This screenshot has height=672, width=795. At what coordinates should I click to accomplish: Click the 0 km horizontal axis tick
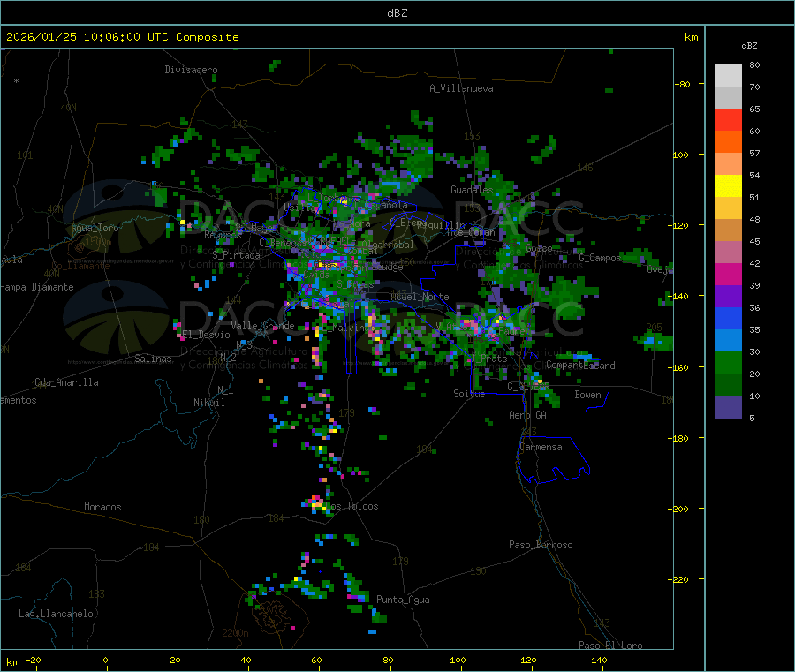click(x=105, y=660)
